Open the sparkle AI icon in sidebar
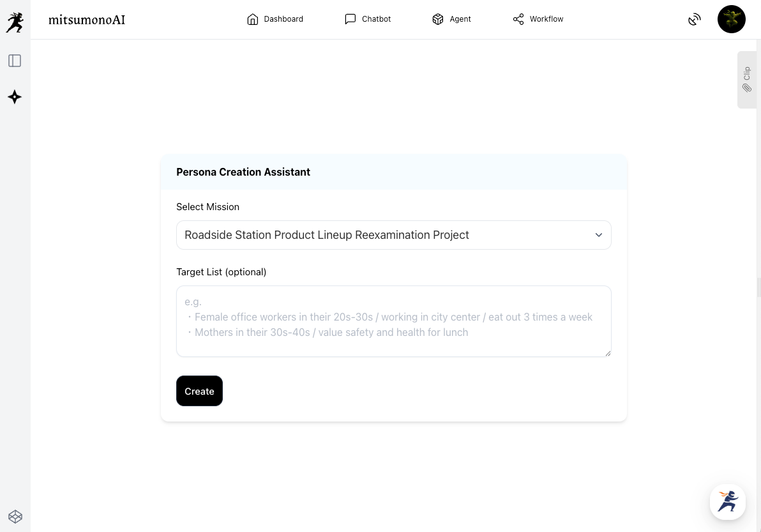 tap(15, 97)
